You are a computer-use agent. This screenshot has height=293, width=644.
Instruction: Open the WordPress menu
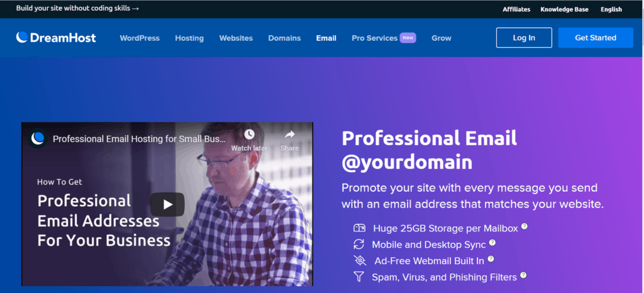point(140,38)
